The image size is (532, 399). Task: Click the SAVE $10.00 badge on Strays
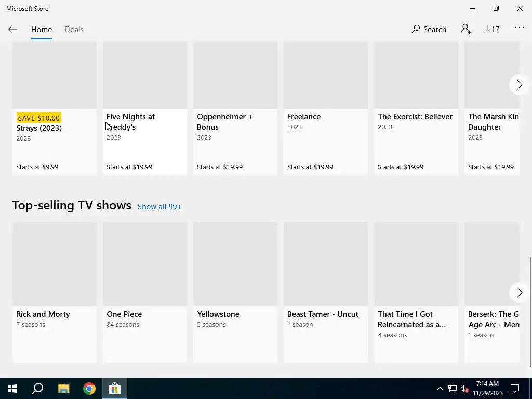38,118
